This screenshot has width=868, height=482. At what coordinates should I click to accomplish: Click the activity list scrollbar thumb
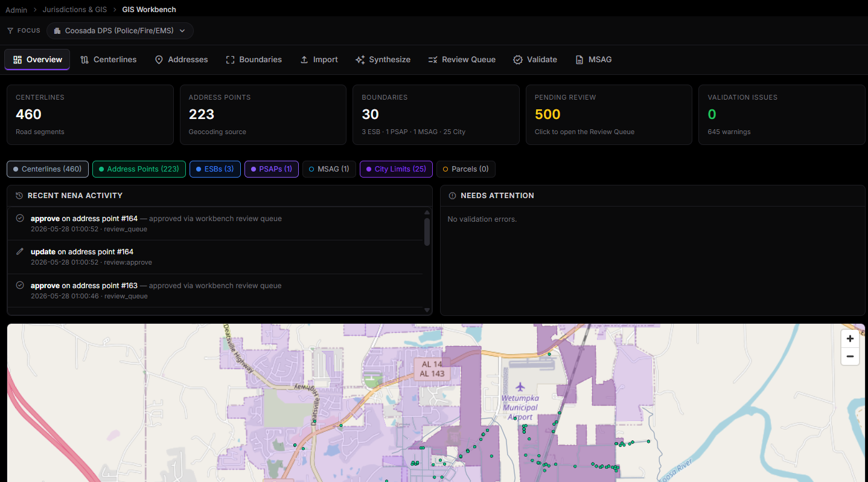point(427,231)
